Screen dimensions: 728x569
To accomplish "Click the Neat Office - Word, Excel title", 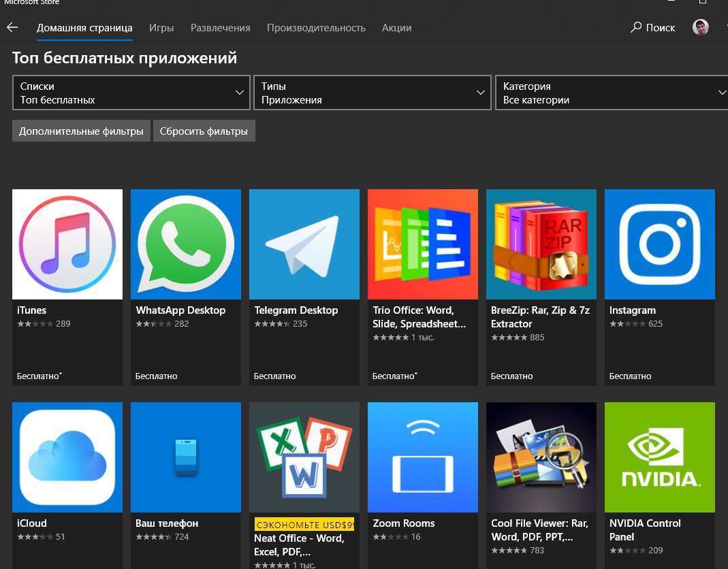I will 299,545.
